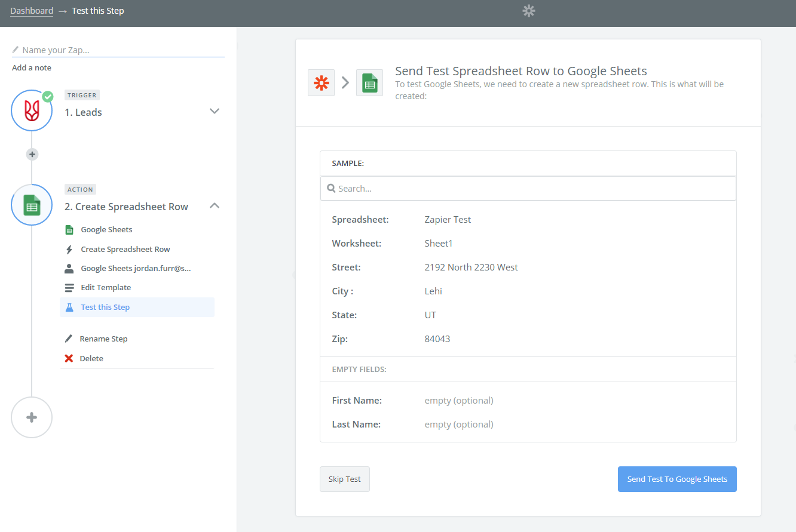The image size is (796, 532).
Task: Click the TRIGGER label badge
Action: click(82, 95)
